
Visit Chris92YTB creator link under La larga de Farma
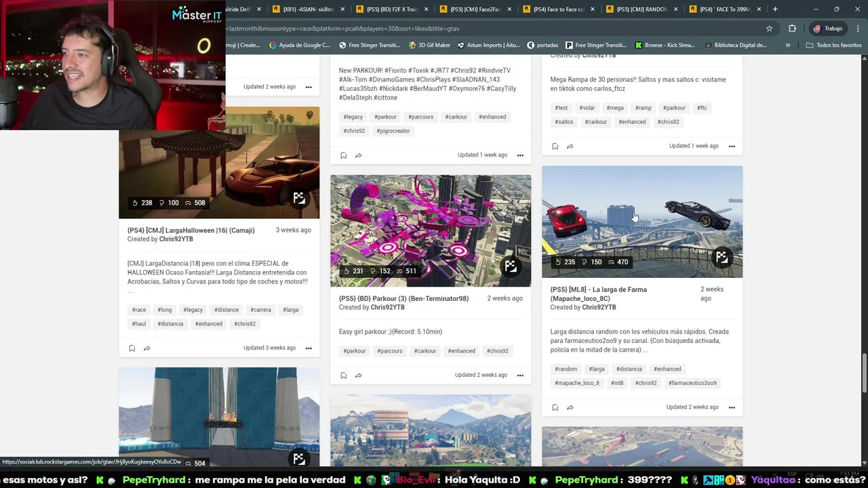599,307
